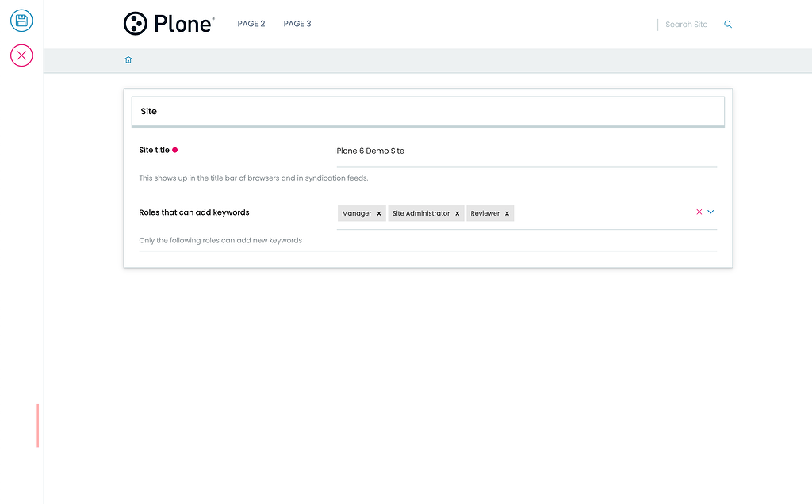Switch to the PAGE 2 tab
Screen dimensions: 812x504
click(251, 23)
